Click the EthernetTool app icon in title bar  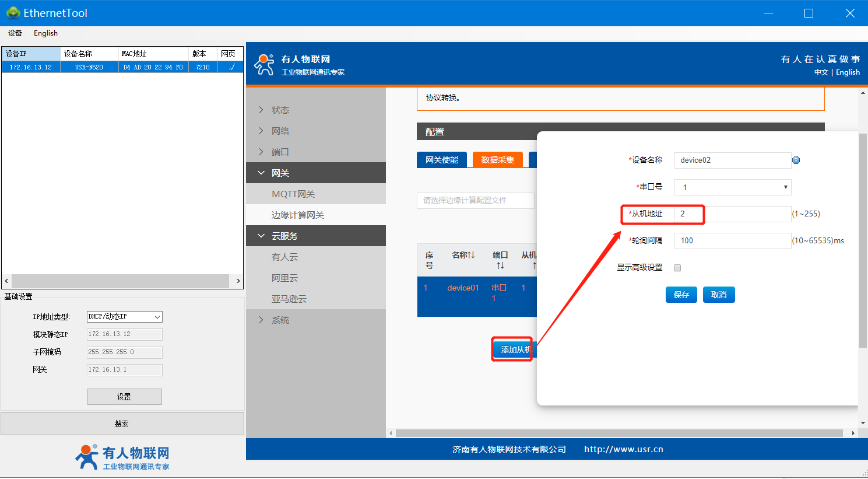pyautogui.click(x=12, y=13)
